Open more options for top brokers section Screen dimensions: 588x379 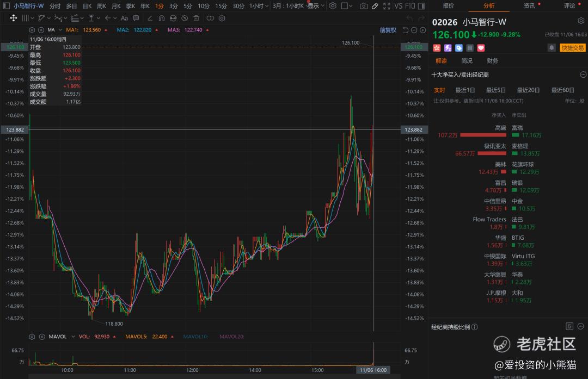pos(583,74)
